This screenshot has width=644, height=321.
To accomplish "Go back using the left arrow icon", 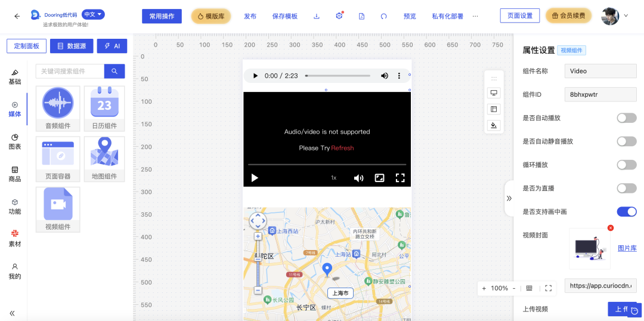I will 17,17.
